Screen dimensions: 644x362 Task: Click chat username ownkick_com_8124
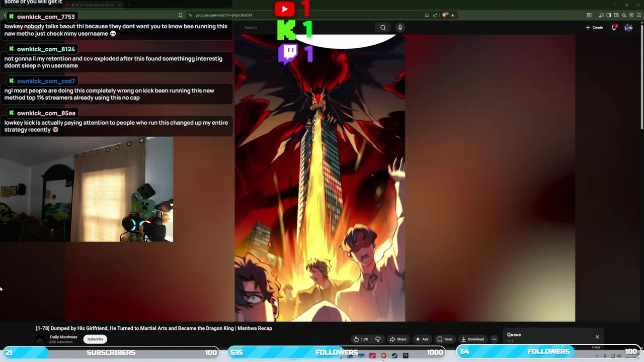click(x=46, y=49)
